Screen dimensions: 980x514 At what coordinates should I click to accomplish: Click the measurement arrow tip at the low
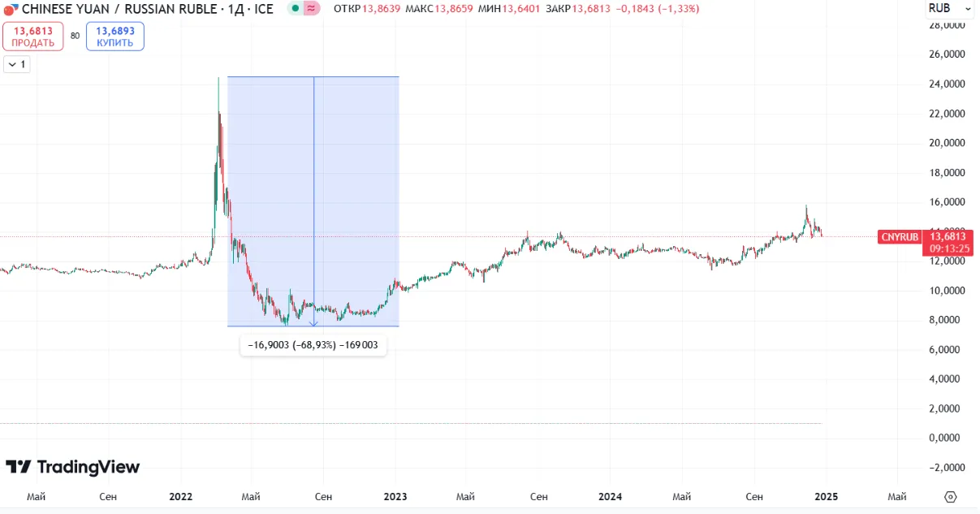(313, 324)
